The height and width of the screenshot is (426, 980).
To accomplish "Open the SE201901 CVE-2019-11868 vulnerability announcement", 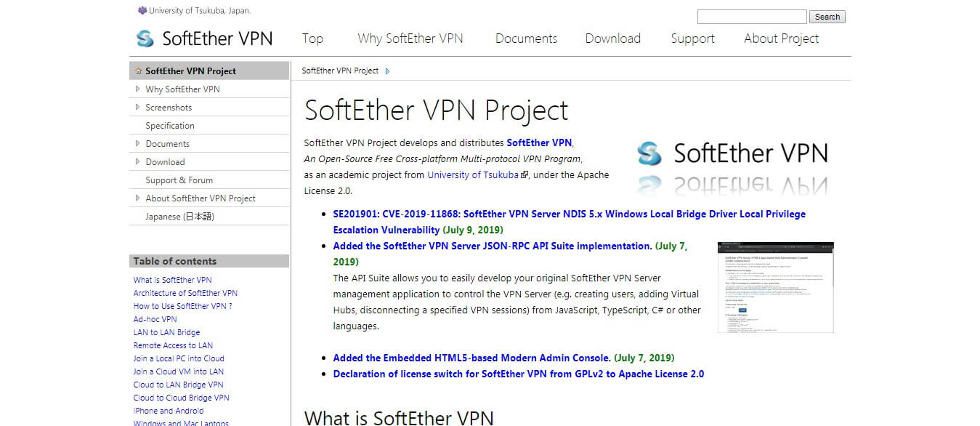I will (569, 222).
